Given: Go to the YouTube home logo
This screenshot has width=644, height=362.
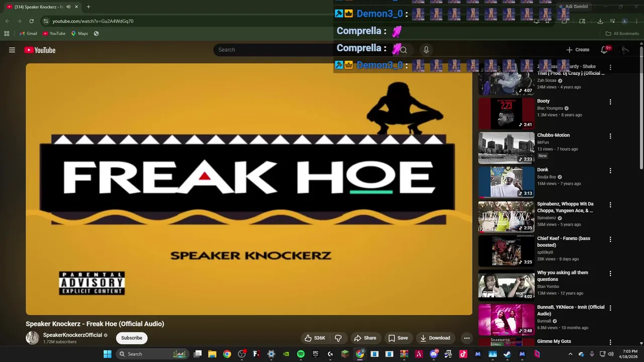Looking at the screenshot, I should pyautogui.click(x=40, y=50).
